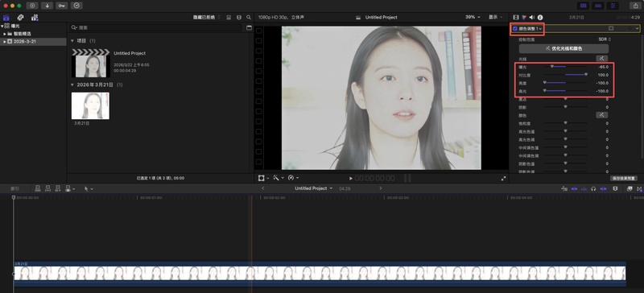Toggle the timeline panel layout button
Image resolution: width=644 pixels, height=293 pixels.
[x=597, y=6]
